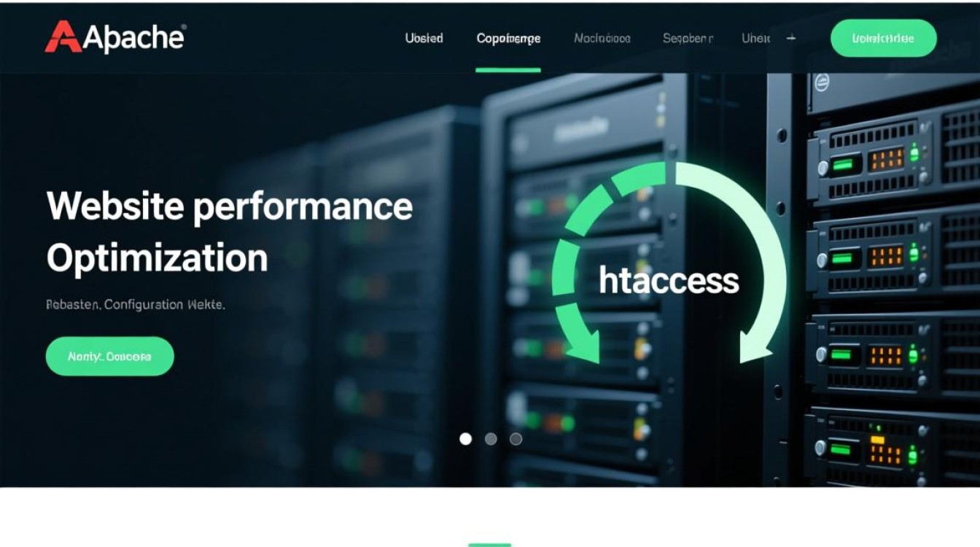980x547 pixels.
Task: Click the small green bar below the hero
Action: click(489, 544)
